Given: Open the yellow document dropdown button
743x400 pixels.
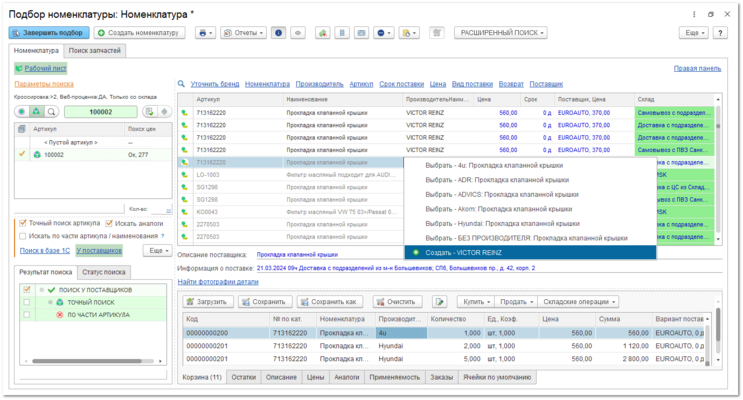Looking at the screenshot, I should tap(409, 33).
